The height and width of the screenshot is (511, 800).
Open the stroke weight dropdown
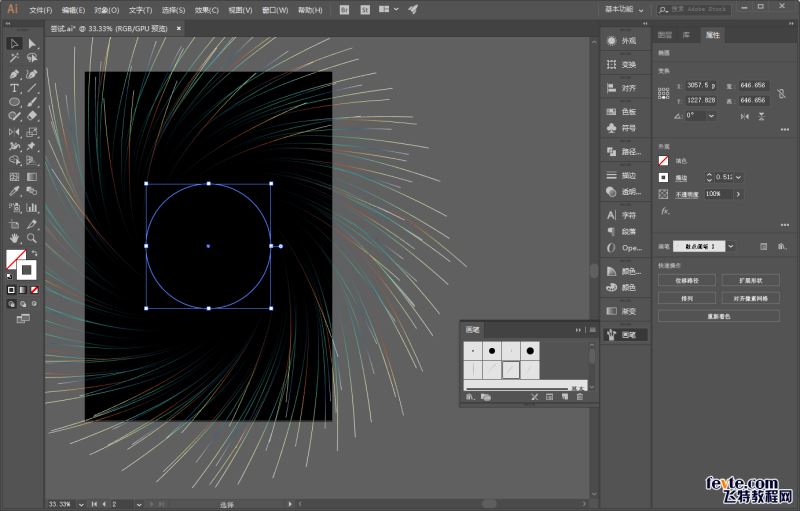pos(738,177)
